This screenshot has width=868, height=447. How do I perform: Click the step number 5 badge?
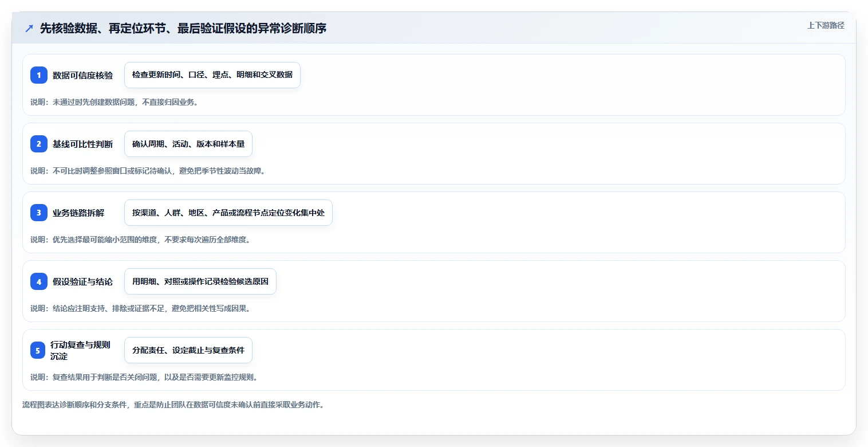pos(39,350)
